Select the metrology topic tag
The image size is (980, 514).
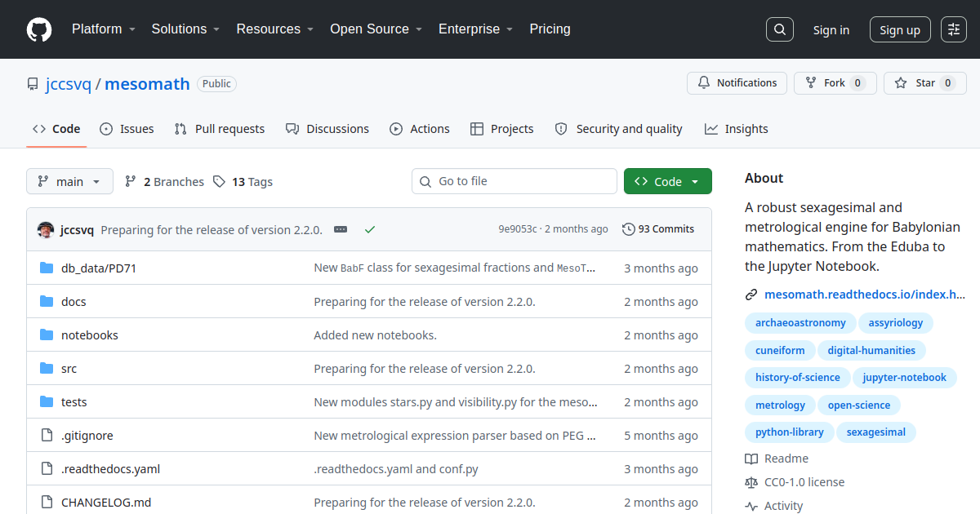point(780,405)
